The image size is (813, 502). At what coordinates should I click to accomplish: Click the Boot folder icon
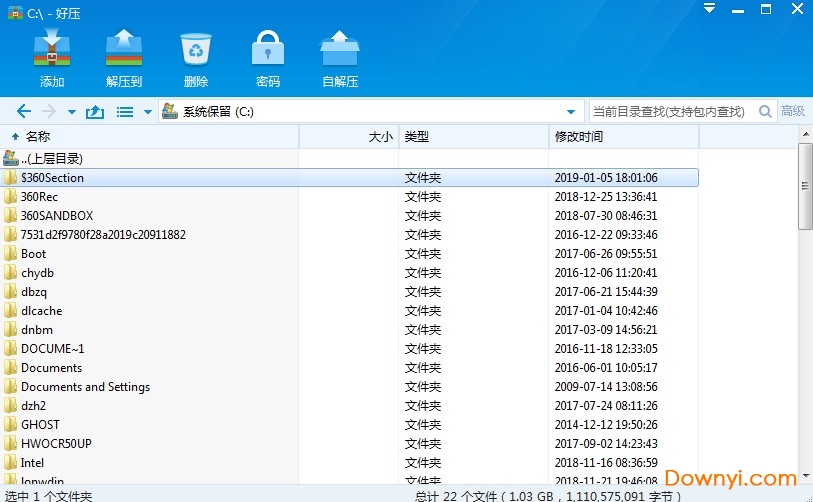[x=10, y=254]
